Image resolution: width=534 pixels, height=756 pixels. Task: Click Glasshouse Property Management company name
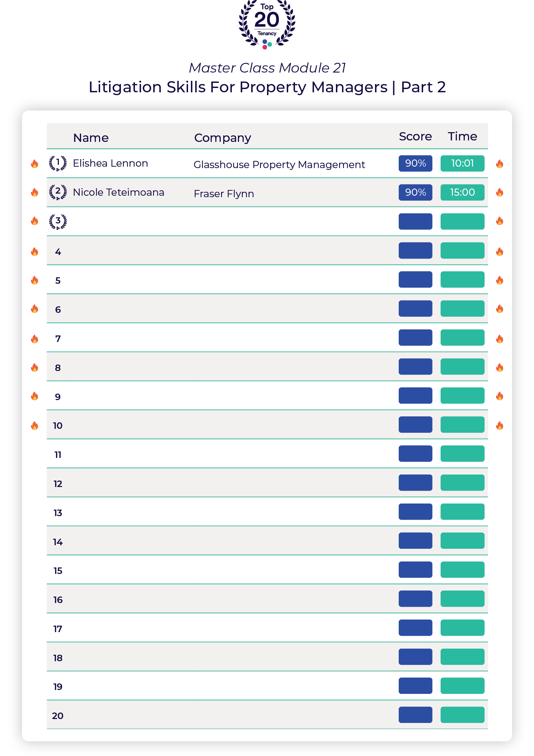tap(279, 164)
